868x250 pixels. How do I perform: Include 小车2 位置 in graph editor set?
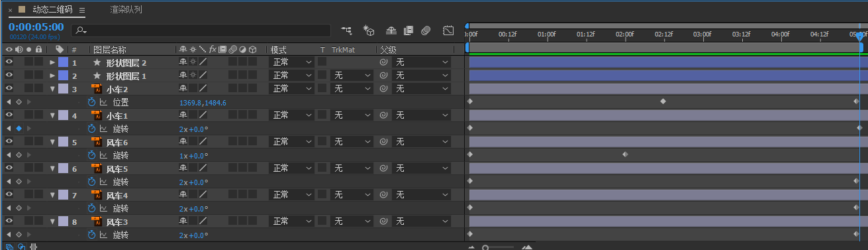click(103, 102)
